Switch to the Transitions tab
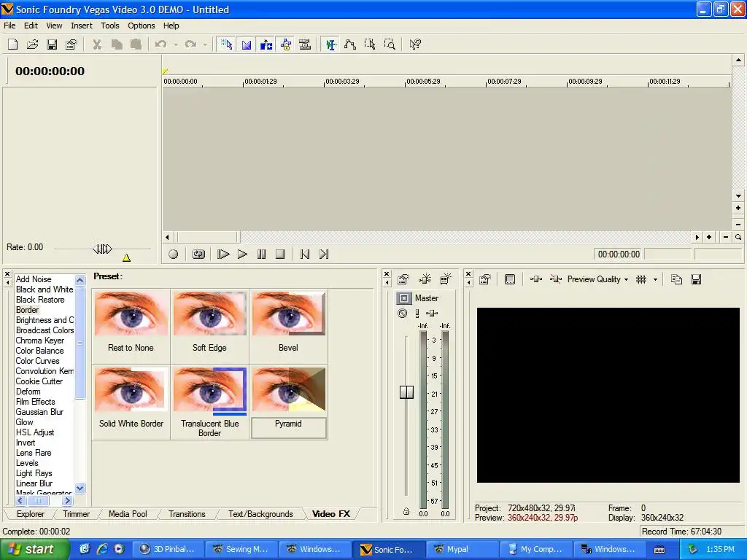Screen dimensions: 747x560 (187, 514)
